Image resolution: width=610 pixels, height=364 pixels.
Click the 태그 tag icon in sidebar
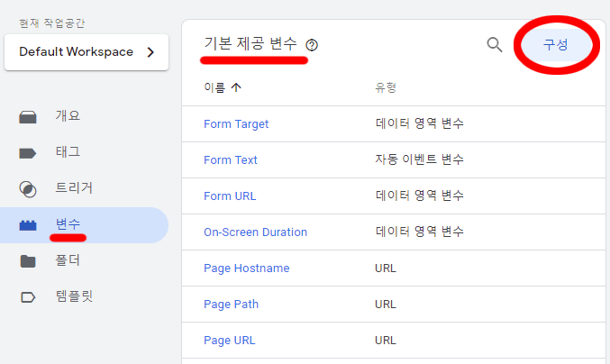tap(28, 153)
